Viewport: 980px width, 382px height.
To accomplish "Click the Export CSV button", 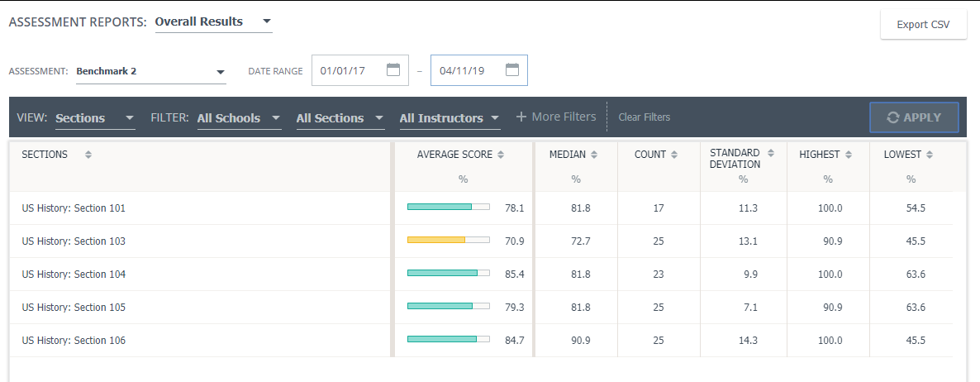I will click(923, 25).
